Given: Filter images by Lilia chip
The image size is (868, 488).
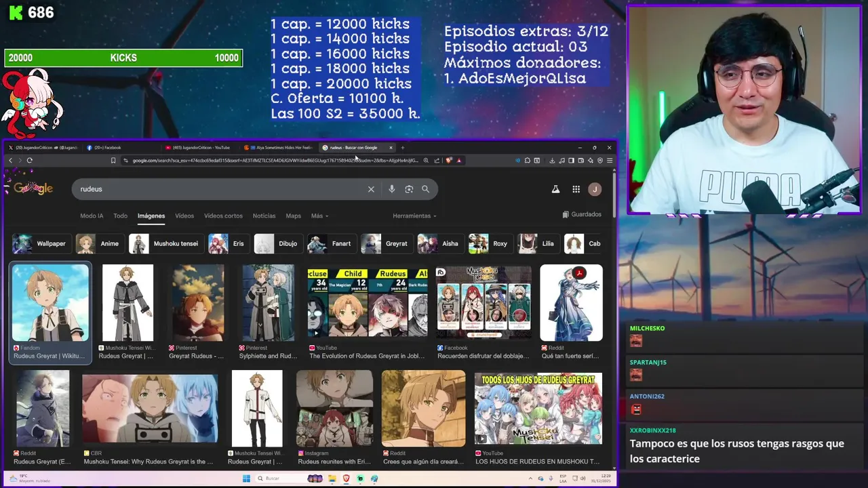Looking at the screenshot, I should (538, 243).
